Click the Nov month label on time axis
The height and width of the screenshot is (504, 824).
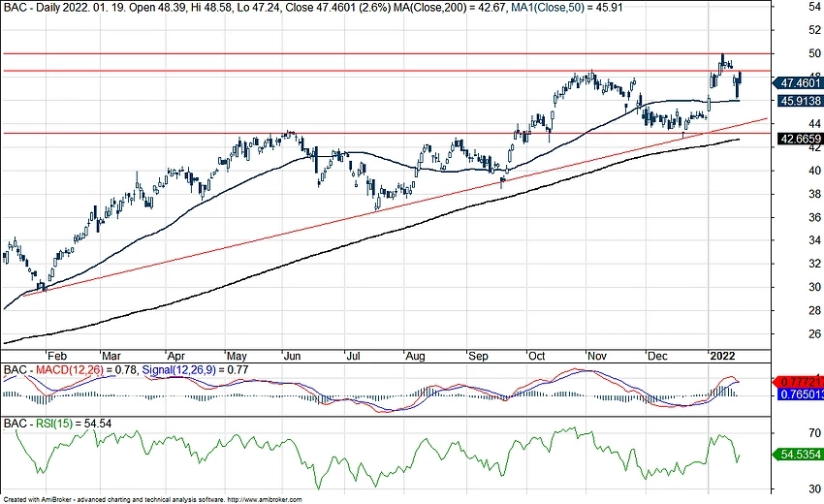point(597,357)
